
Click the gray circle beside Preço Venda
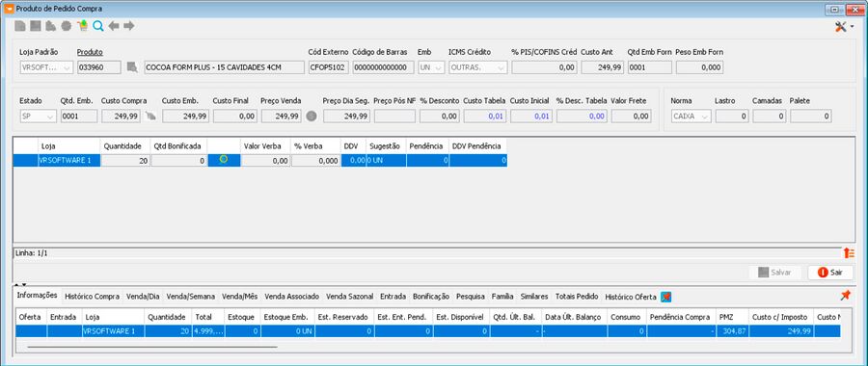312,117
